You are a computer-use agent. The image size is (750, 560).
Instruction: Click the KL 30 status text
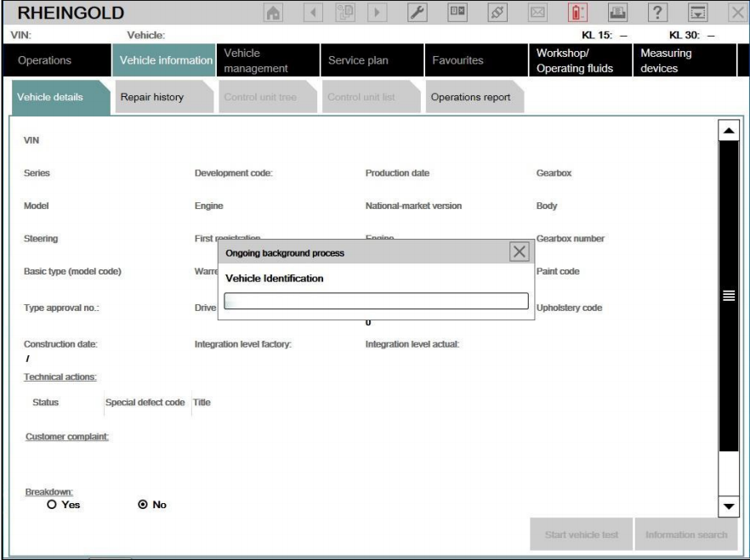click(691, 36)
